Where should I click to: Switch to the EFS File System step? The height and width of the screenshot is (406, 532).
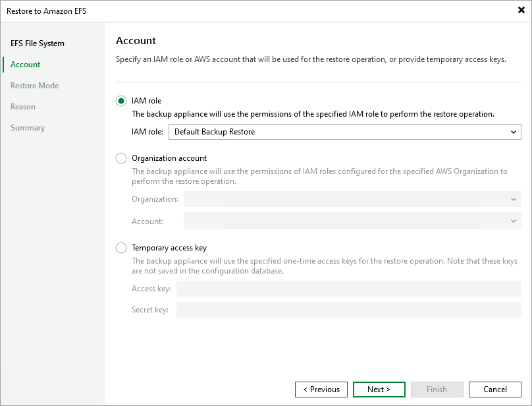[37, 43]
